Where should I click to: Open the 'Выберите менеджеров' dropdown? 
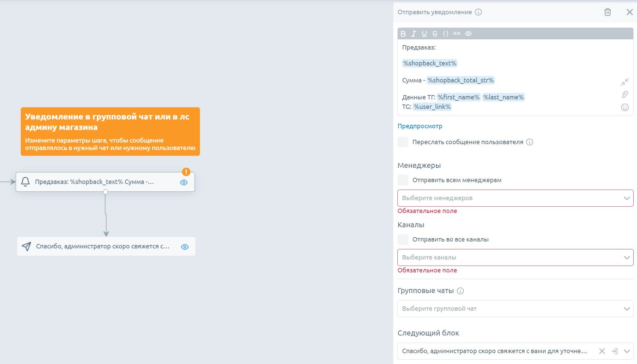coord(515,198)
